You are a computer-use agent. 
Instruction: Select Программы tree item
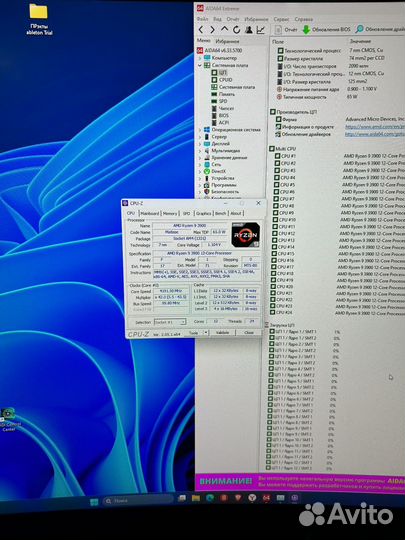pos(220,185)
